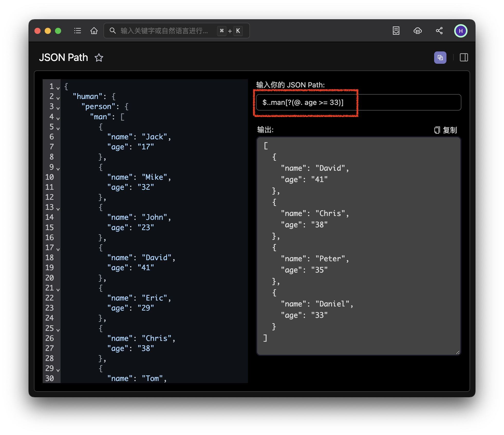Collapse the person object at line 3
This screenshot has width=504, height=435.
[58, 108]
